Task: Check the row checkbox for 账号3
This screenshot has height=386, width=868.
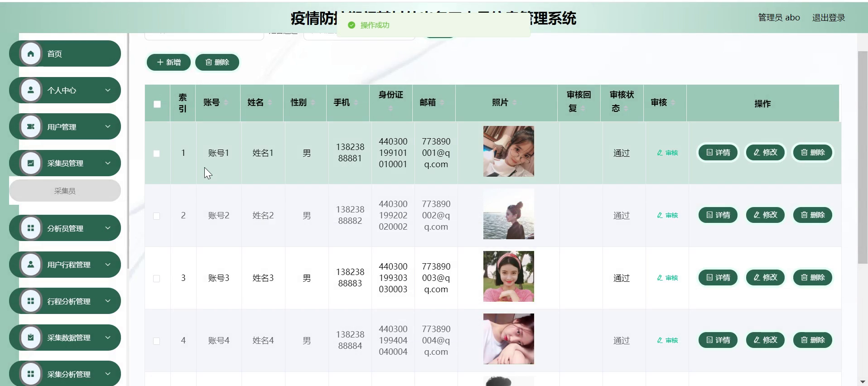Action: (156, 279)
